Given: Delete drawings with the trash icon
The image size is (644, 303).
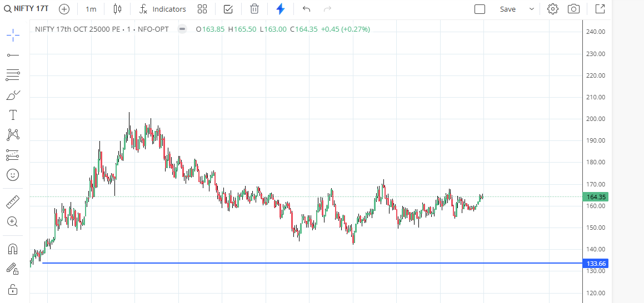Looking at the screenshot, I should (x=254, y=9).
